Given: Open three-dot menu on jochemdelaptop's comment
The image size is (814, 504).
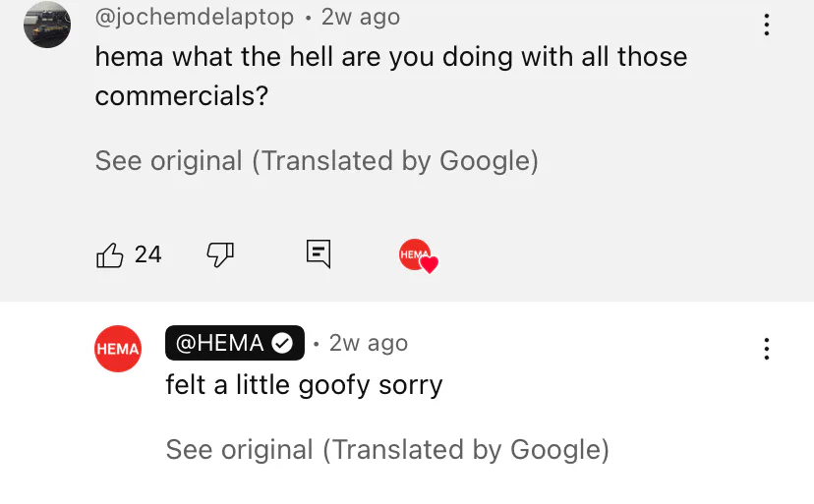Looking at the screenshot, I should tap(766, 25).
